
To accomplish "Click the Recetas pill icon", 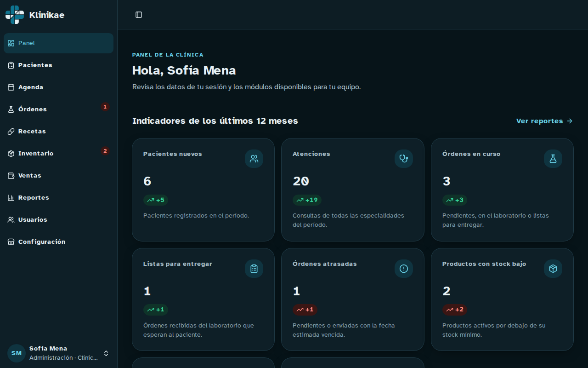I will (x=11, y=132).
